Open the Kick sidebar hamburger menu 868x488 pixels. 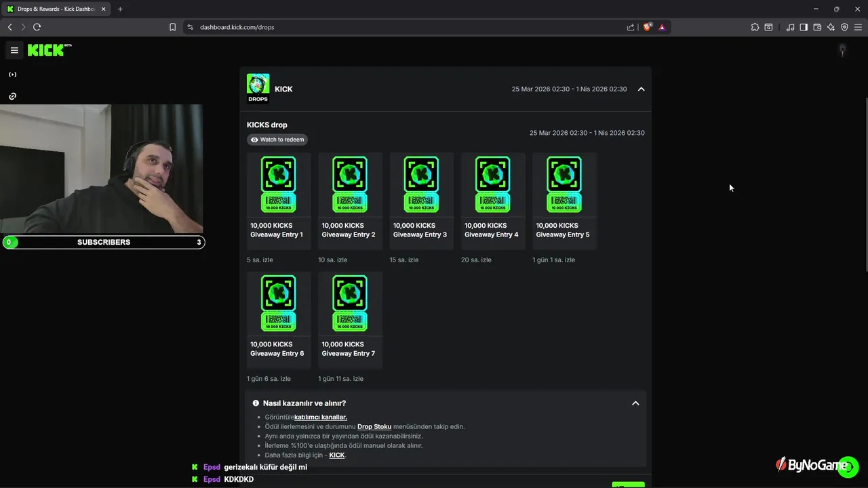pyautogui.click(x=14, y=50)
